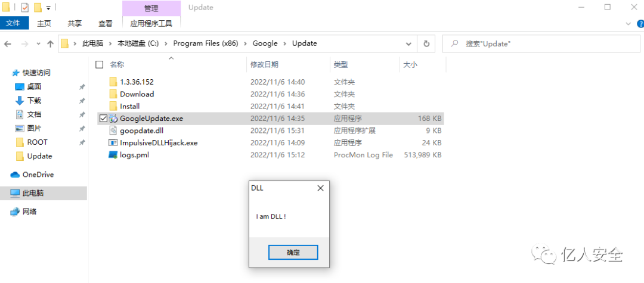The height and width of the screenshot is (283, 644).
Task: Open the 应用程序工具 ribbon tab
Action: (151, 24)
